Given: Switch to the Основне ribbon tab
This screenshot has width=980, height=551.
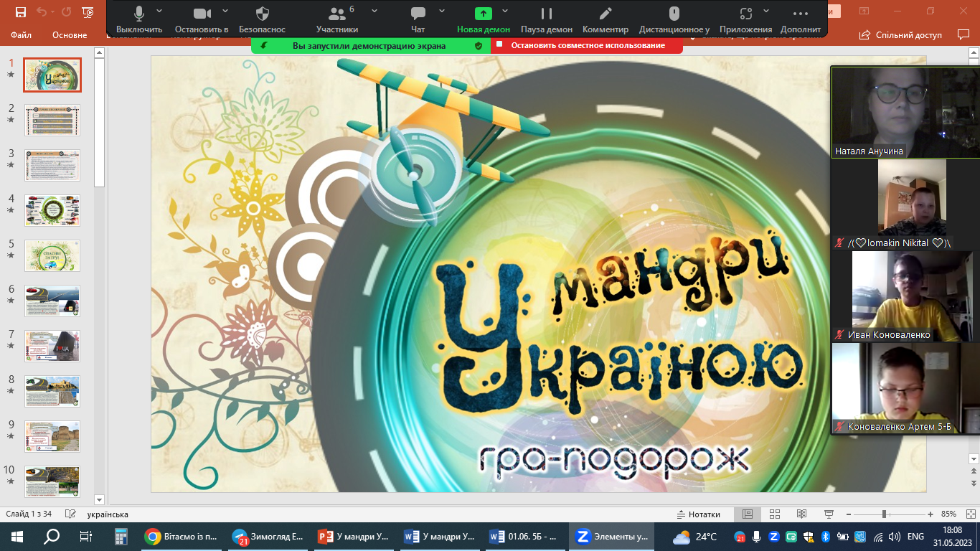Looking at the screenshot, I should 70,34.
